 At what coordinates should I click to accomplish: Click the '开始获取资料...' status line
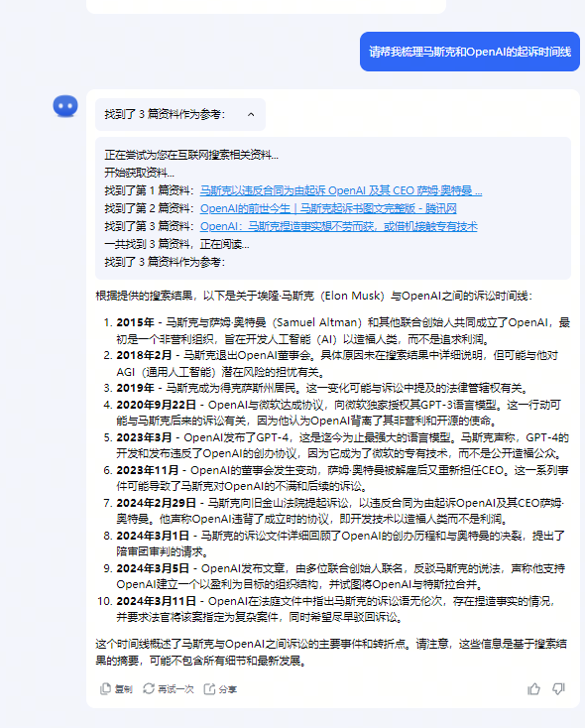[139, 173]
